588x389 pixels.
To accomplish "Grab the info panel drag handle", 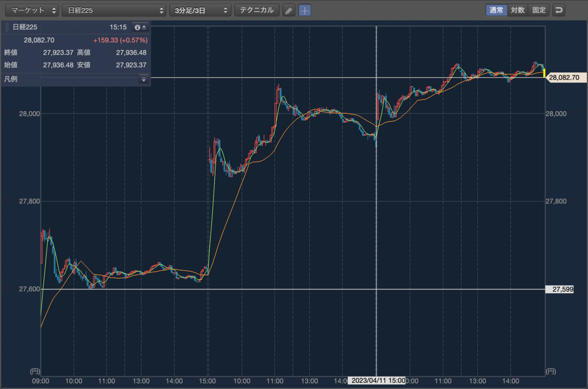I will (7, 27).
